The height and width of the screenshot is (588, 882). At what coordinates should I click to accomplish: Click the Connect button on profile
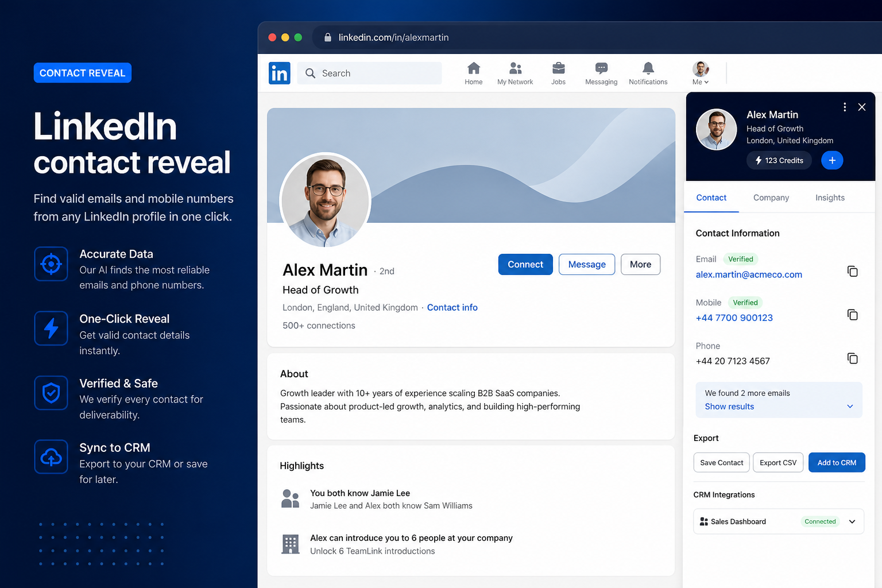(x=525, y=264)
